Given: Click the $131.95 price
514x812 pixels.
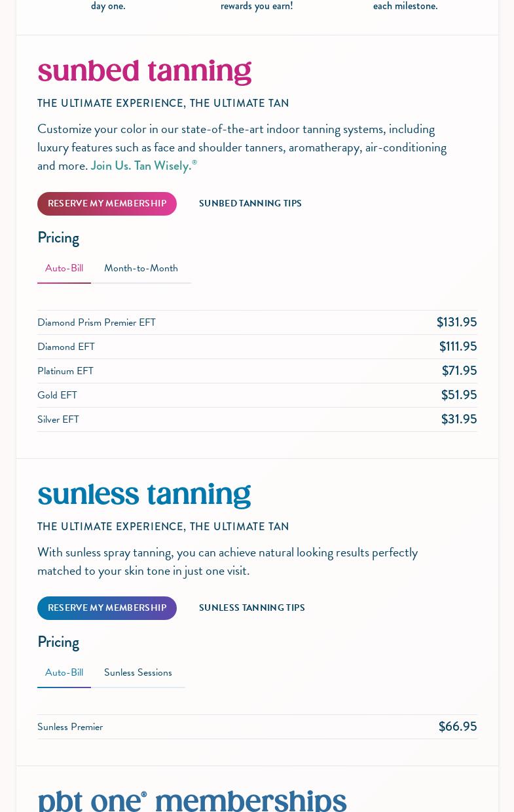Looking at the screenshot, I should (456, 322).
